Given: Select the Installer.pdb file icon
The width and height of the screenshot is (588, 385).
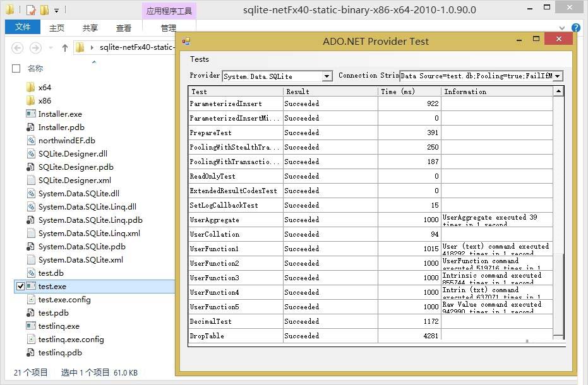Looking at the screenshot, I should [31, 127].
